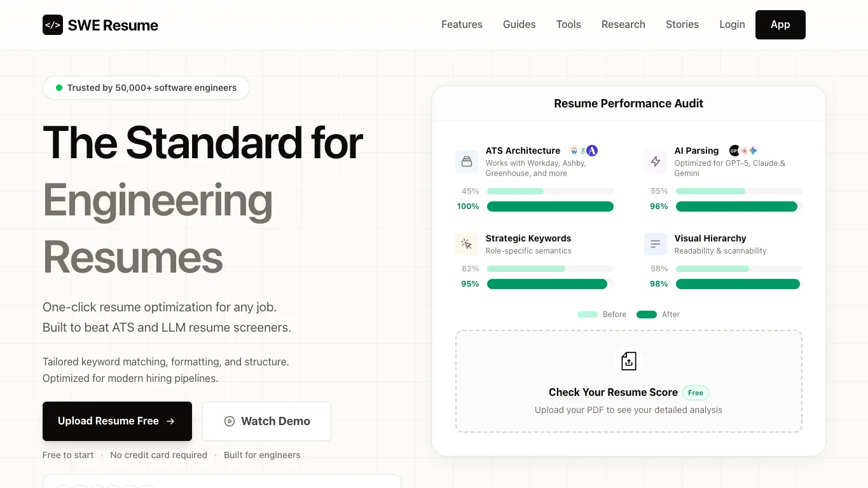This screenshot has width=868, height=488.
Task: Click the dark green After legend swatch
Action: pos(647,315)
